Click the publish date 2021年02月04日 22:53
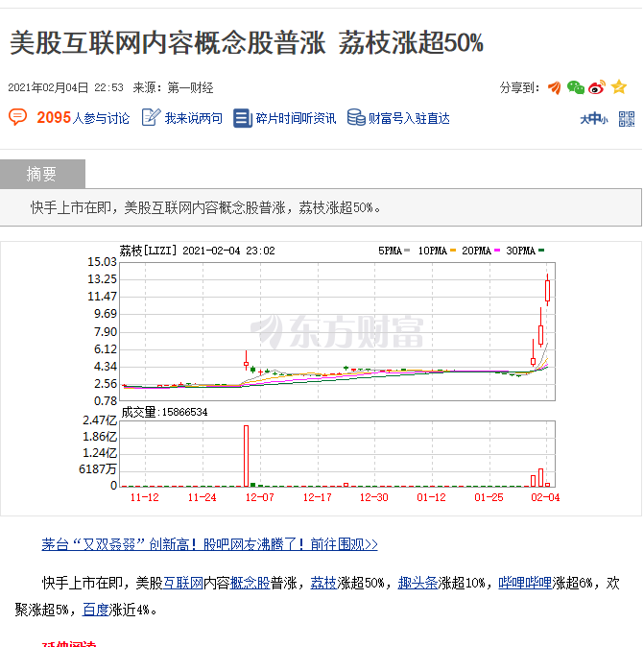The height and width of the screenshot is (647, 644). tap(65, 87)
